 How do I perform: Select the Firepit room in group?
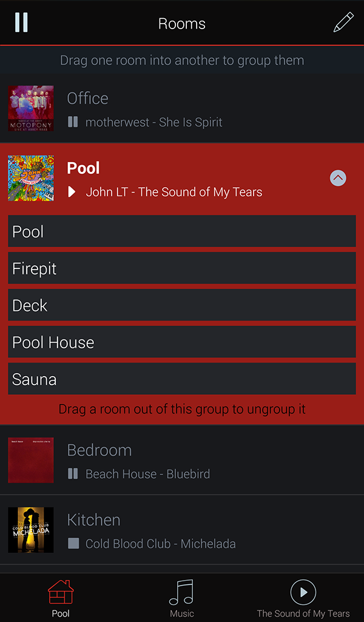(182, 268)
